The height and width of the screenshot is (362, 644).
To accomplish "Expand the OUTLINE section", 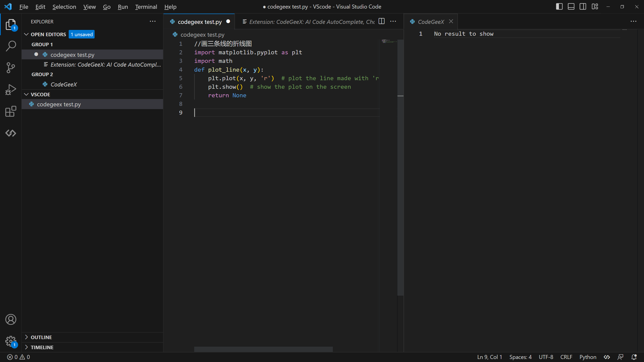I will pyautogui.click(x=26, y=337).
